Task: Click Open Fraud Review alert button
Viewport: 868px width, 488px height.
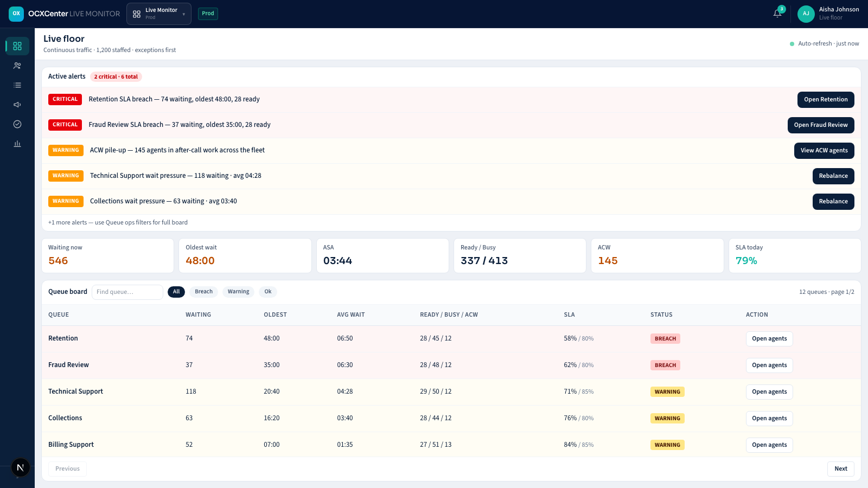Action: (x=821, y=125)
